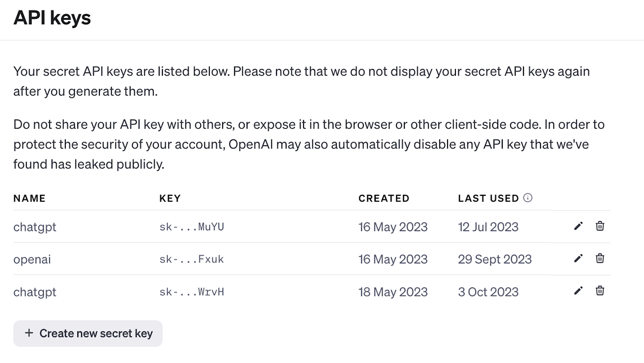The image size is (644, 363).
Task: Delete the openai key with the trash icon
Action: tap(600, 258)
